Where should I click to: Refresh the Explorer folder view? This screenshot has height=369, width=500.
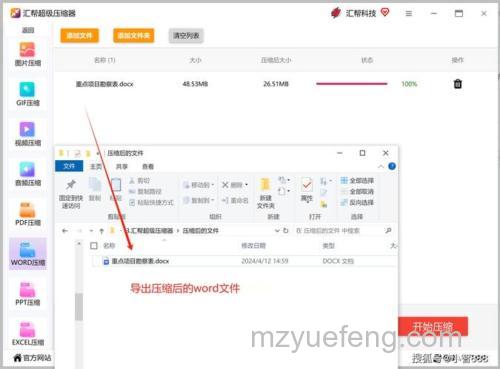pyautogui.click(x=286, y=230)
